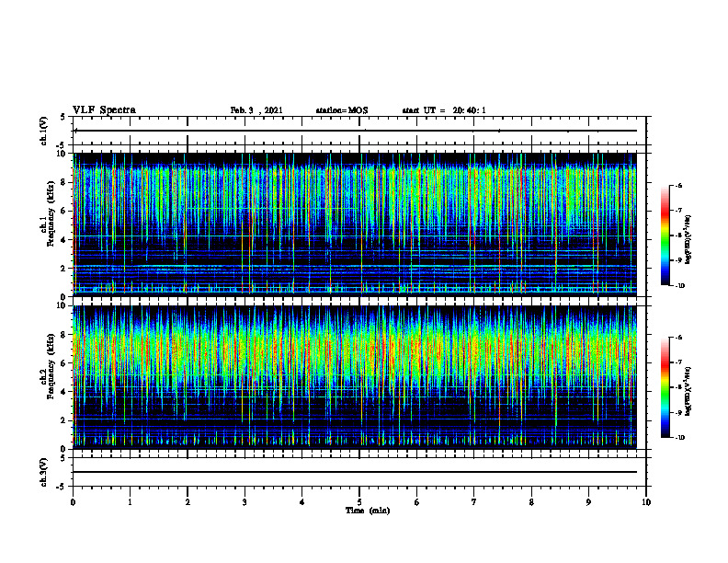Screen dimensions: 728x563
Task: Click the log(PSD) unit label beside ch.2 color bar
Action: pos(688,392)
